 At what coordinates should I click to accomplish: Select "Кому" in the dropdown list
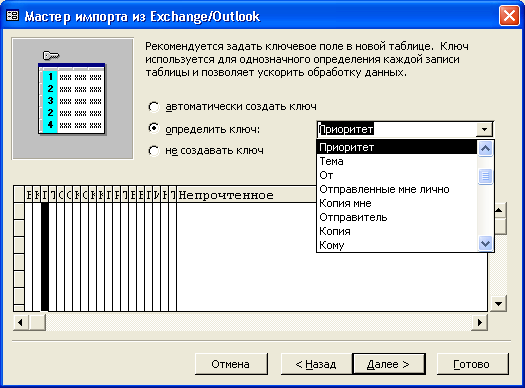[x=397, y=245]
